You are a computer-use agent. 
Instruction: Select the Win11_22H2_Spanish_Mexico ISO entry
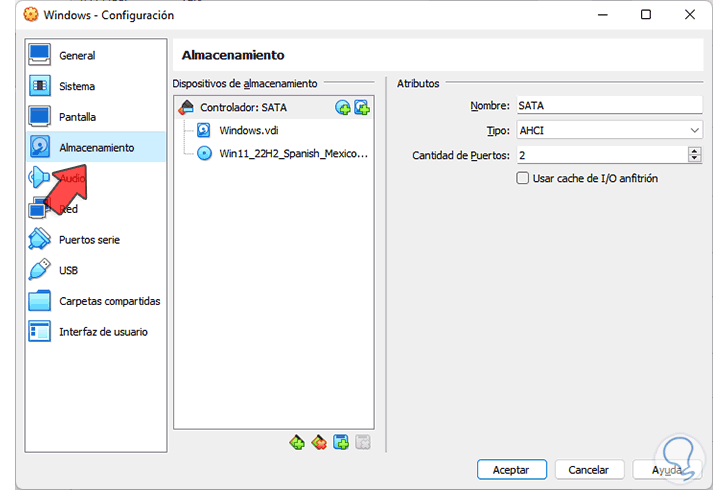(274, 153)
